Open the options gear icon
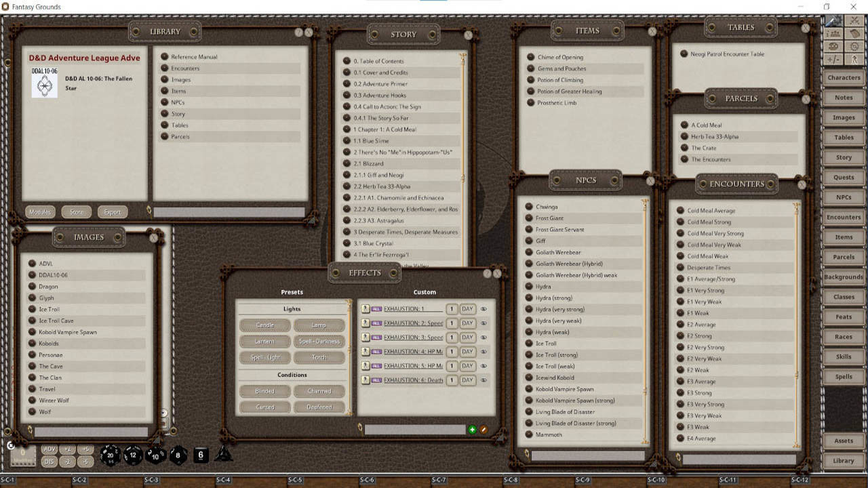The height and width of the screenshot is (488, 868). click(x=854, y=46)
